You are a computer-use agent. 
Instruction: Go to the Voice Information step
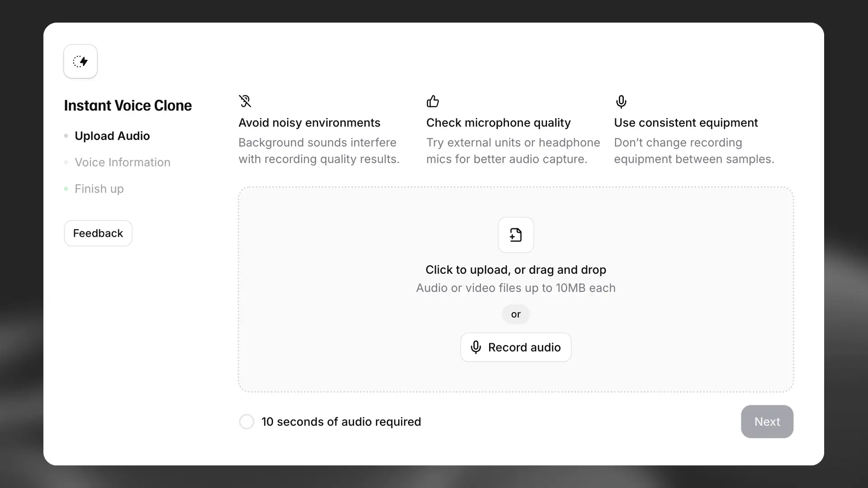[x=123, y=162]
